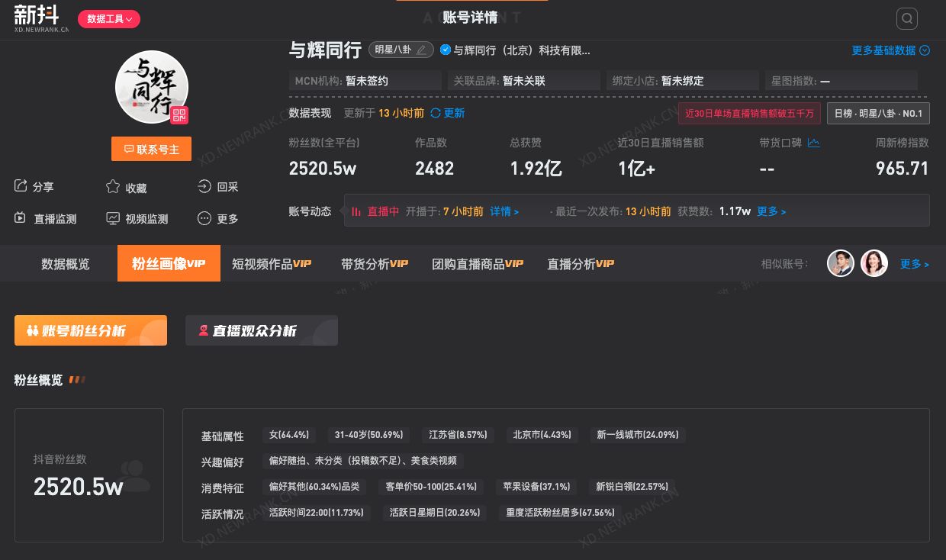Click the 详情 link for live stream
The image size is (946, 560).
pyautogui.click(x=504, y=211)
